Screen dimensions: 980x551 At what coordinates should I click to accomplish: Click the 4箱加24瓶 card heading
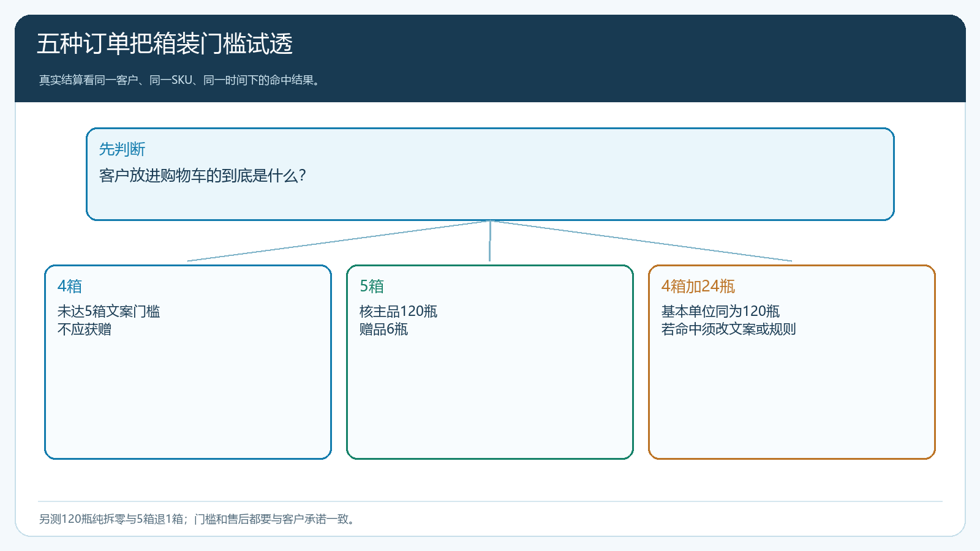pyautogui.click(x=698, y=286)
